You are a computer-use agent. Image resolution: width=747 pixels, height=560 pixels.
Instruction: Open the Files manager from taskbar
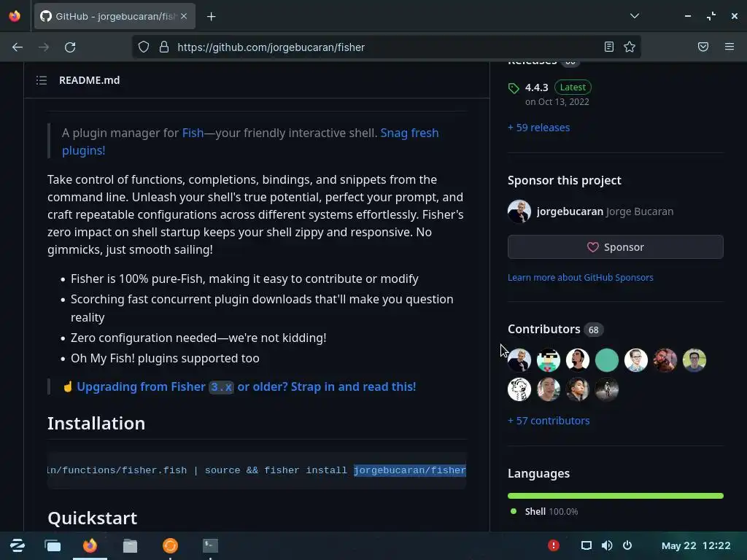(130, 545)
